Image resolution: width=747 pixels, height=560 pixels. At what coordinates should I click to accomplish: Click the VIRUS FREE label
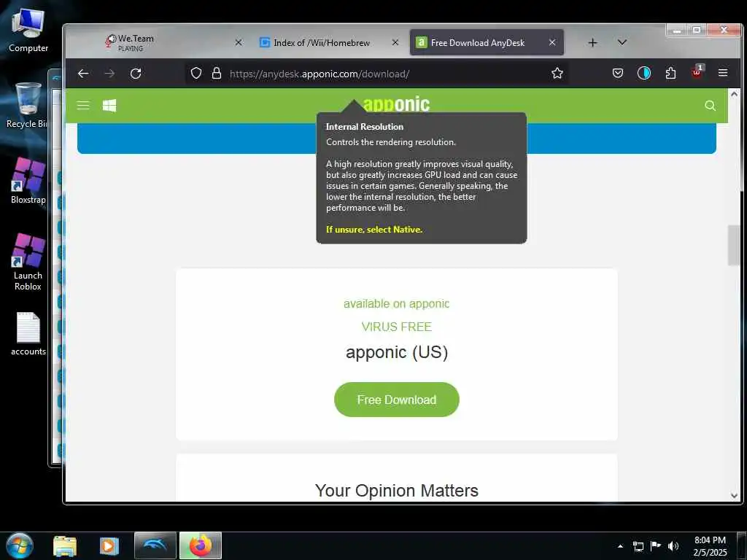coord(396,327)
